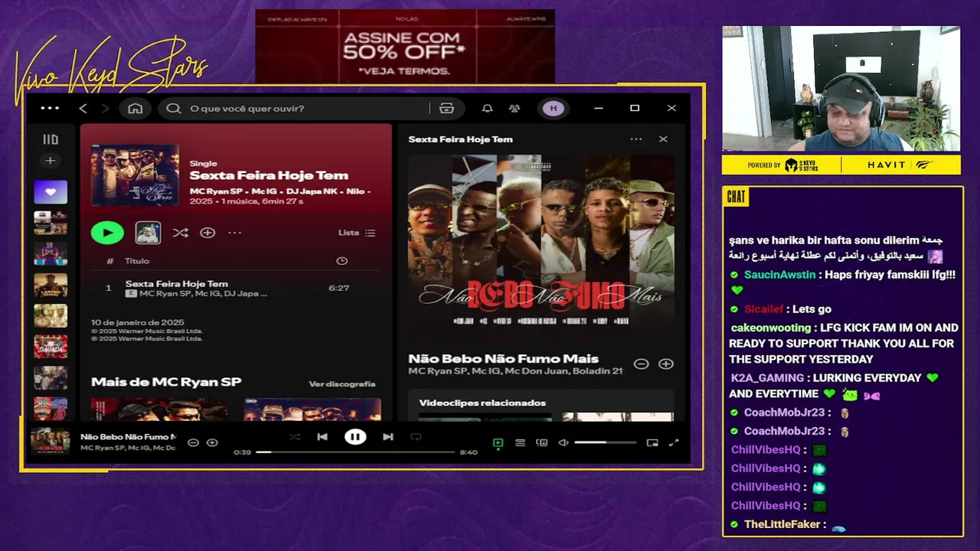The image size is (980, 551).
Task: Open the three-dot main menu in Spotify
Action: click(50, 109)
